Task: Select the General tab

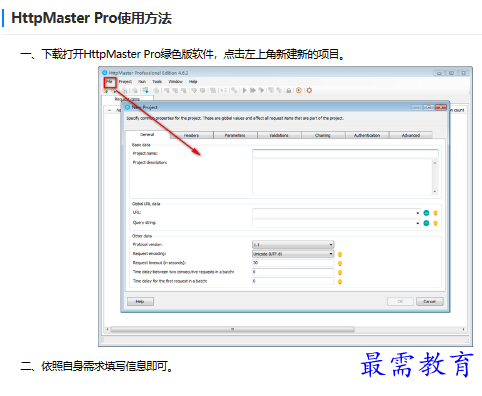Action: tap(147, 135)
